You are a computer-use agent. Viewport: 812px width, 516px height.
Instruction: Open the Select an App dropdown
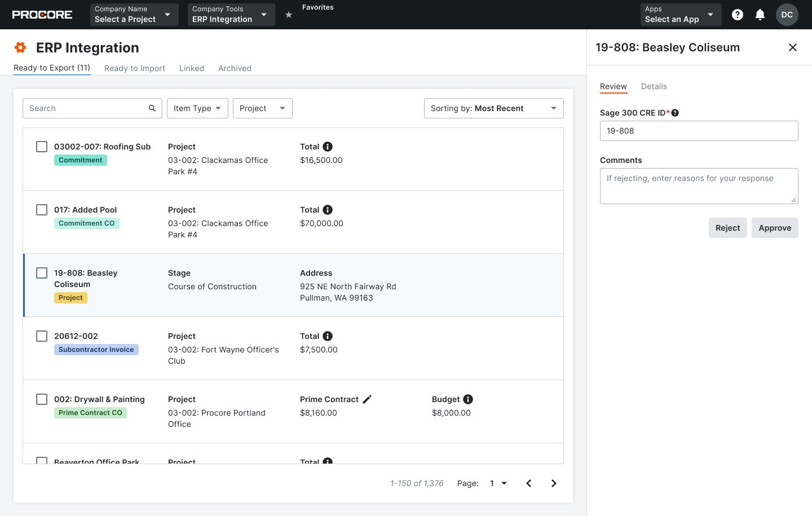(681, 15)
